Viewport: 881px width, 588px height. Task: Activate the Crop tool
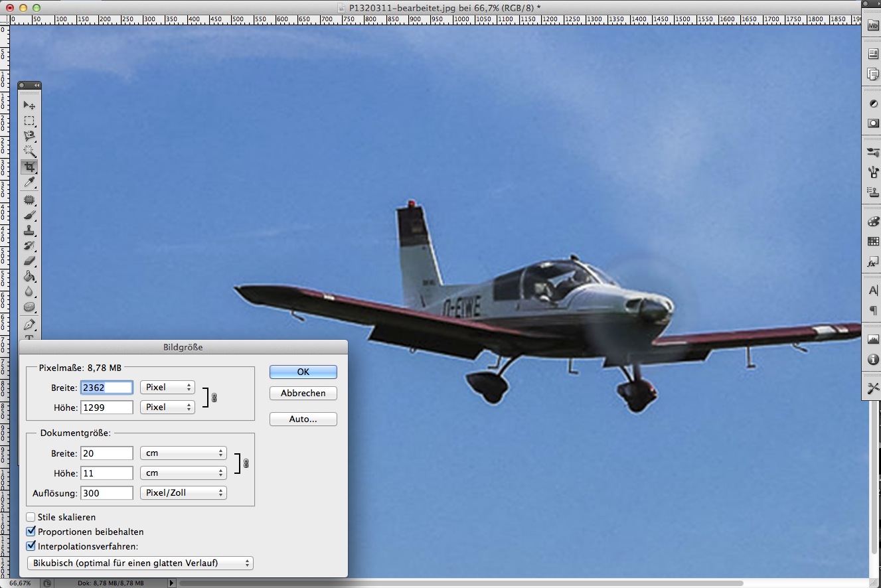(29, 167)
